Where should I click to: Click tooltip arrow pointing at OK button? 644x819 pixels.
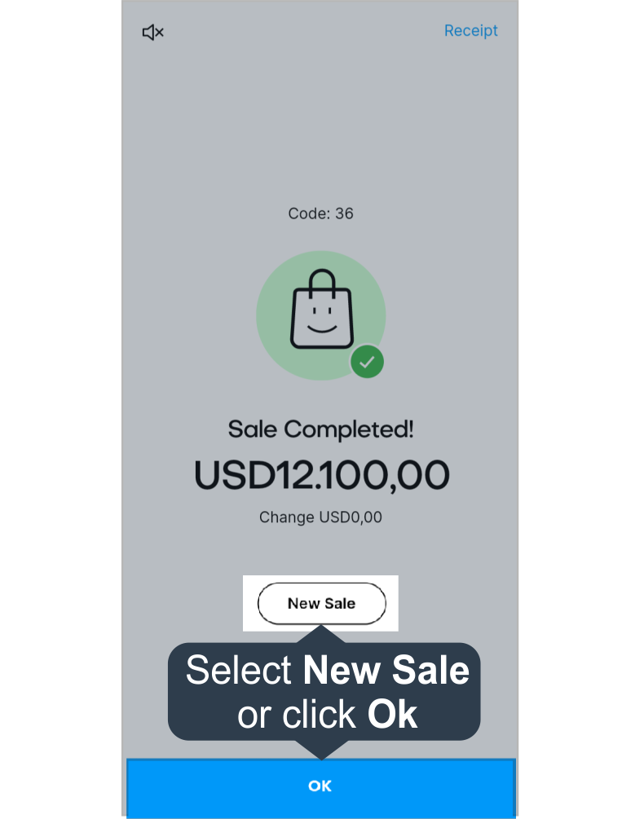point(322,750)
